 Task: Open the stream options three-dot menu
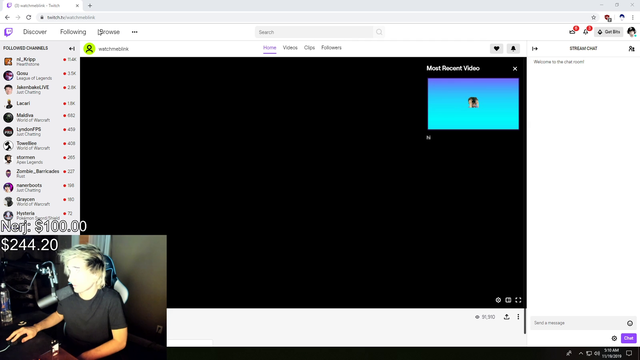[x=518, y=317]
